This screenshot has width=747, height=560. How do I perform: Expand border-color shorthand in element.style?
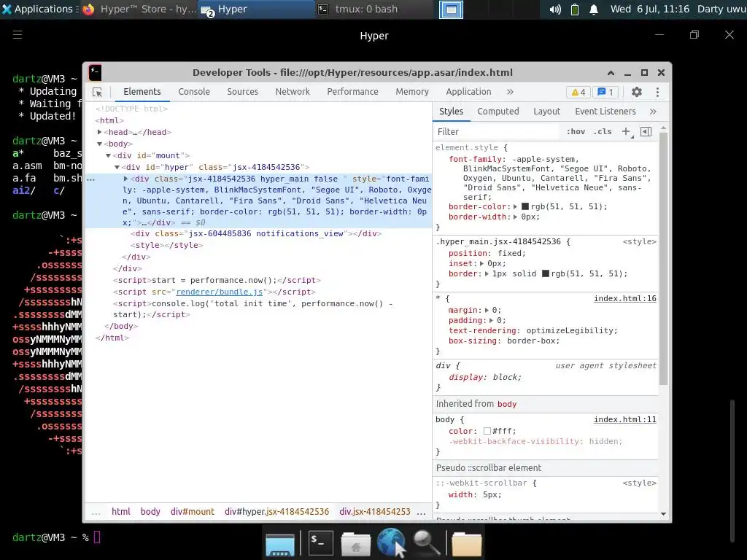[515, 206]
